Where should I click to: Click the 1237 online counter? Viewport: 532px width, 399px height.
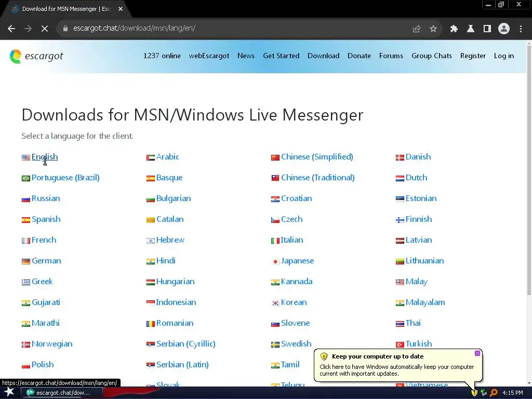[x=162, y=56]
